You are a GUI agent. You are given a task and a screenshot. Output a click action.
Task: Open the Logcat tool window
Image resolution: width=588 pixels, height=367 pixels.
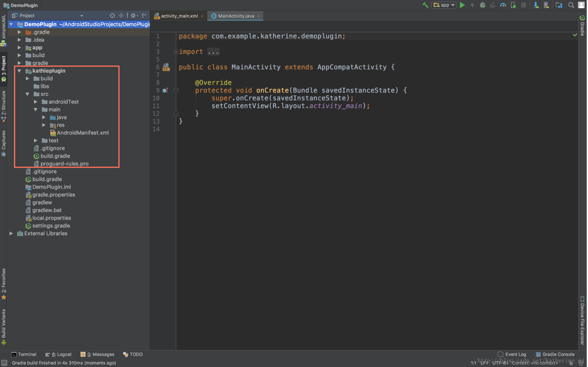coord(59,354)
